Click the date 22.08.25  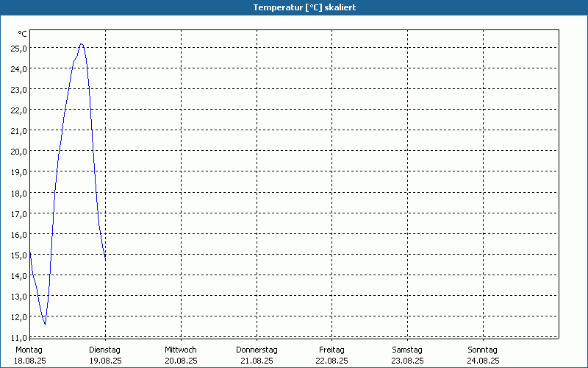click(x=332, y=361)
